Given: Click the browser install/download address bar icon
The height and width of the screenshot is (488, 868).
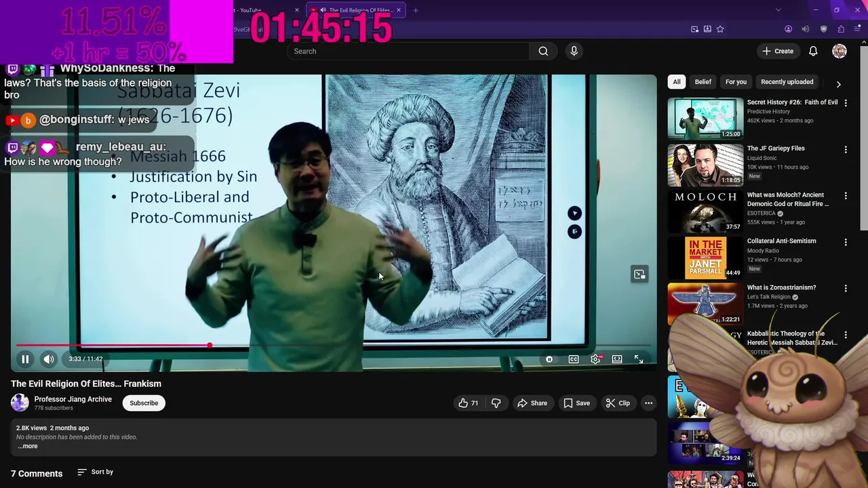Looking at the screenshot, I should 707,29.
